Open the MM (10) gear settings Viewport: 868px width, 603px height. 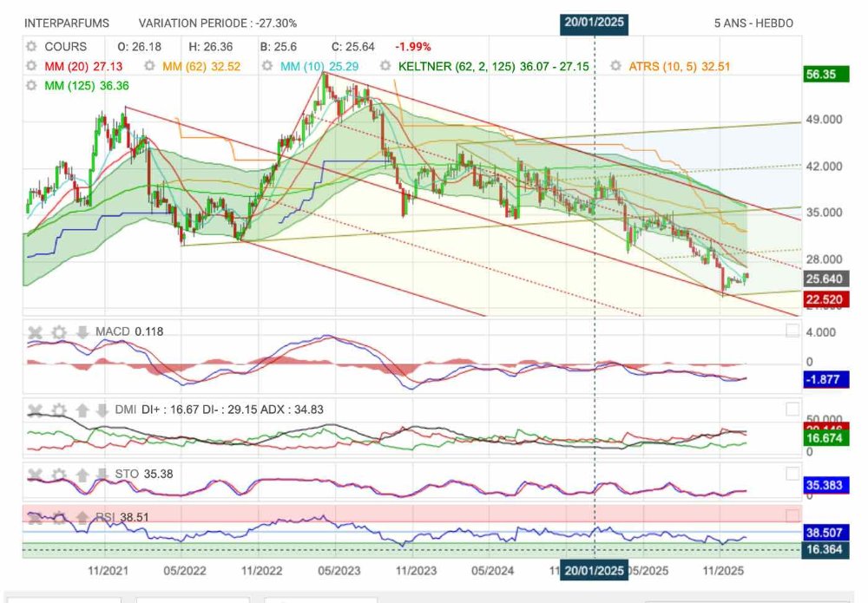(267, 67)
